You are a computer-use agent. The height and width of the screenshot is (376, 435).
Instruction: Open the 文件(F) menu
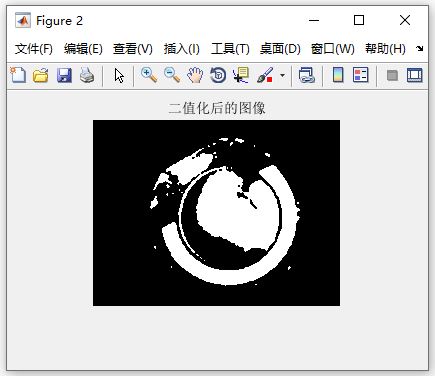(x=34, y=49)
